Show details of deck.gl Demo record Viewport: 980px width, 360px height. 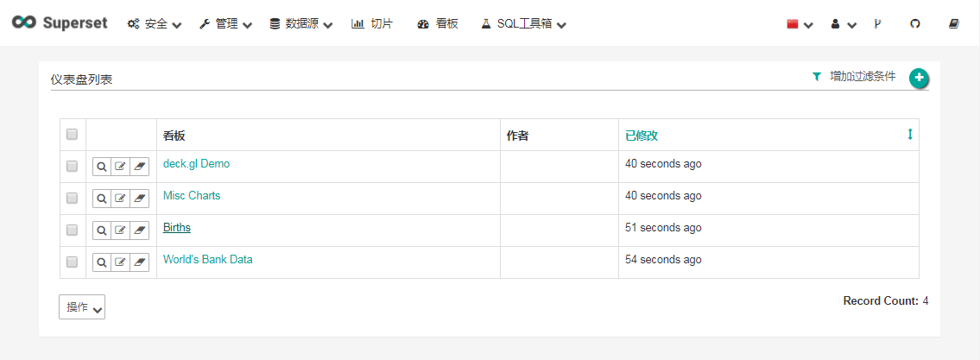tap(101, 167)
